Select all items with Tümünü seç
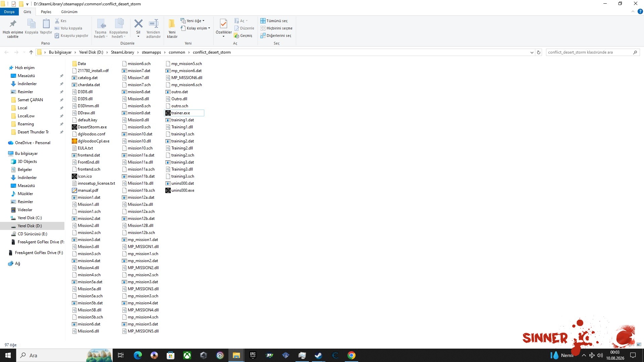 point(274,21)
